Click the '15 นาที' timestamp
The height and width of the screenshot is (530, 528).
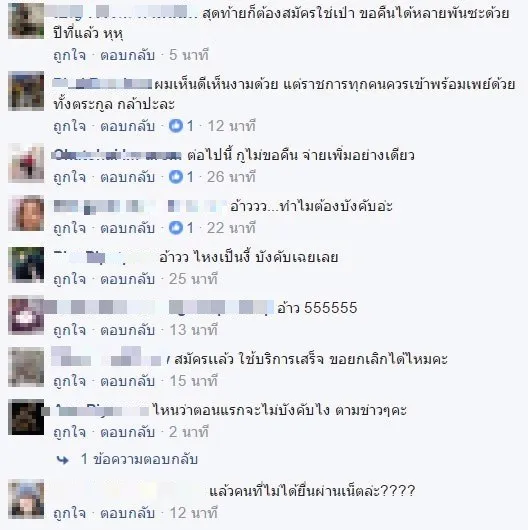pyautogui.click(x=193, y=381)
